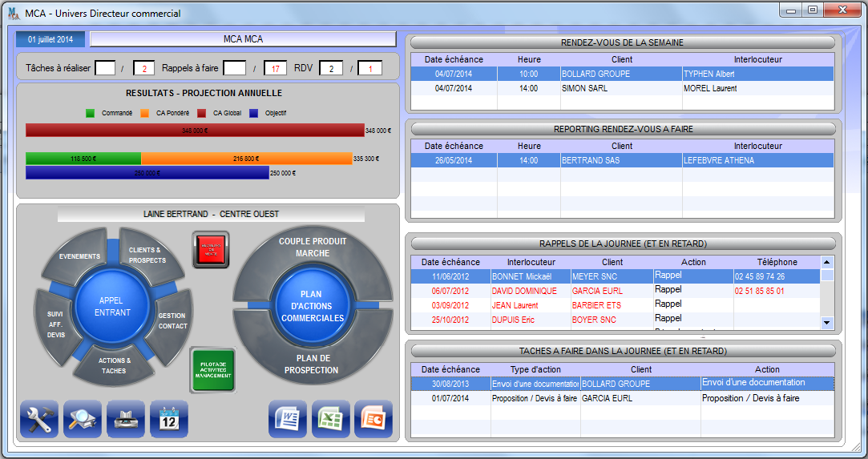The height and width of the screenshot is (459, 868).
Task: Open the Suivi Aff. Devis wheel segment
Action: [56, 324]
